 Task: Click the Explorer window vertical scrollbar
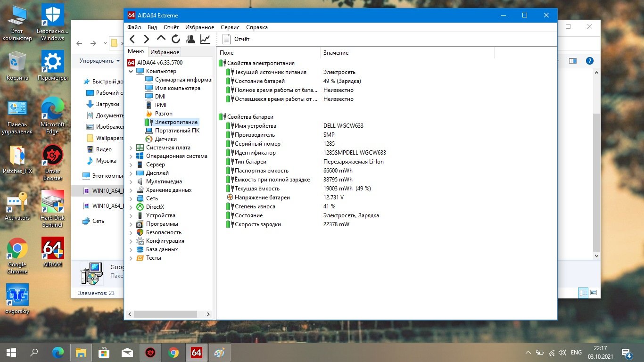596,183
